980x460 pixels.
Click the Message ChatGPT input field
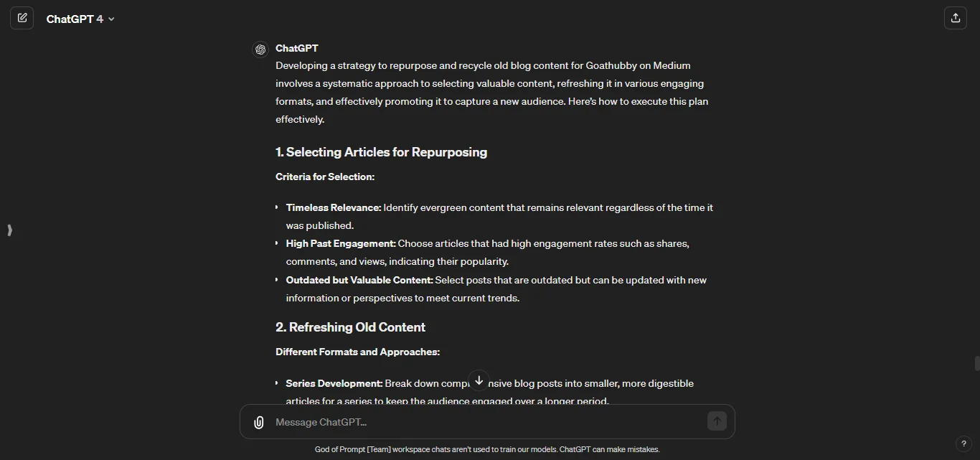(x=473, y=422)
